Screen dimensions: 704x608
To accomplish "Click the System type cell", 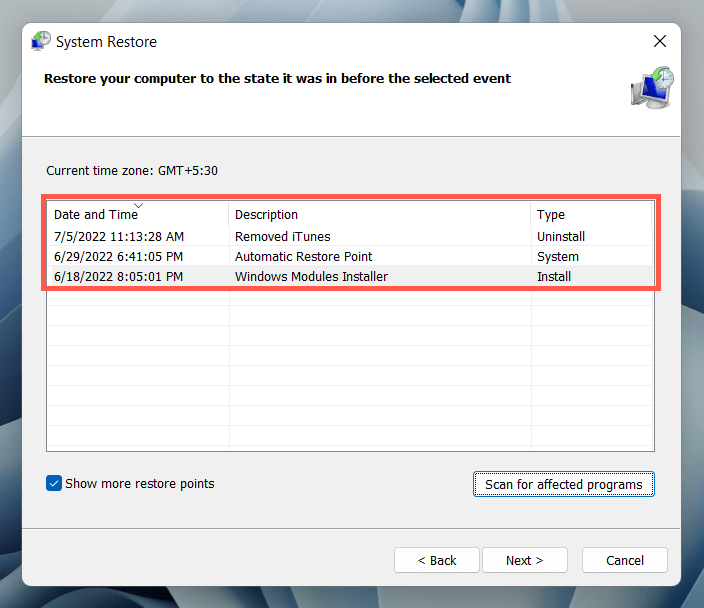I will (x=558, y=256).
